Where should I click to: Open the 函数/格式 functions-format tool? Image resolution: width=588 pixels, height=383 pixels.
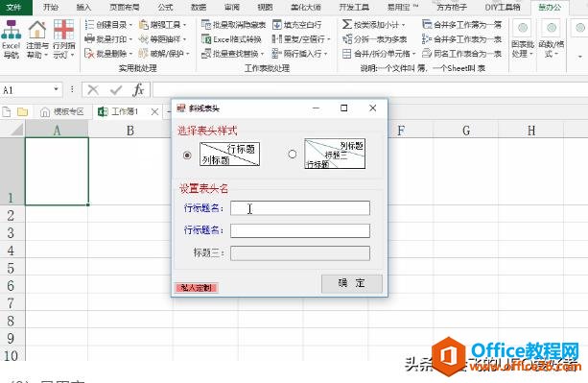pyautogui.click(x=551, y=39)
